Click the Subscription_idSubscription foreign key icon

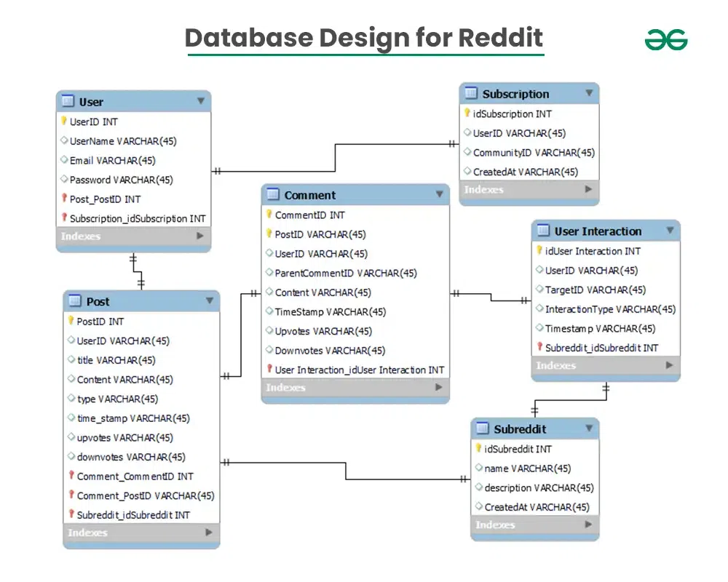(x=64, y=218)
